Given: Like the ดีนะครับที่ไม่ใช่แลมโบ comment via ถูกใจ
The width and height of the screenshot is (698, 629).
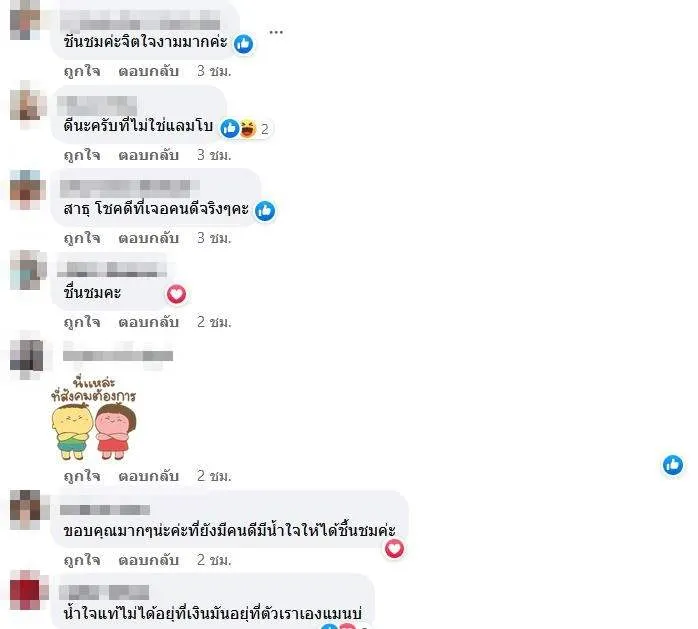Looking at the screenshot, I should coord(82,155).
